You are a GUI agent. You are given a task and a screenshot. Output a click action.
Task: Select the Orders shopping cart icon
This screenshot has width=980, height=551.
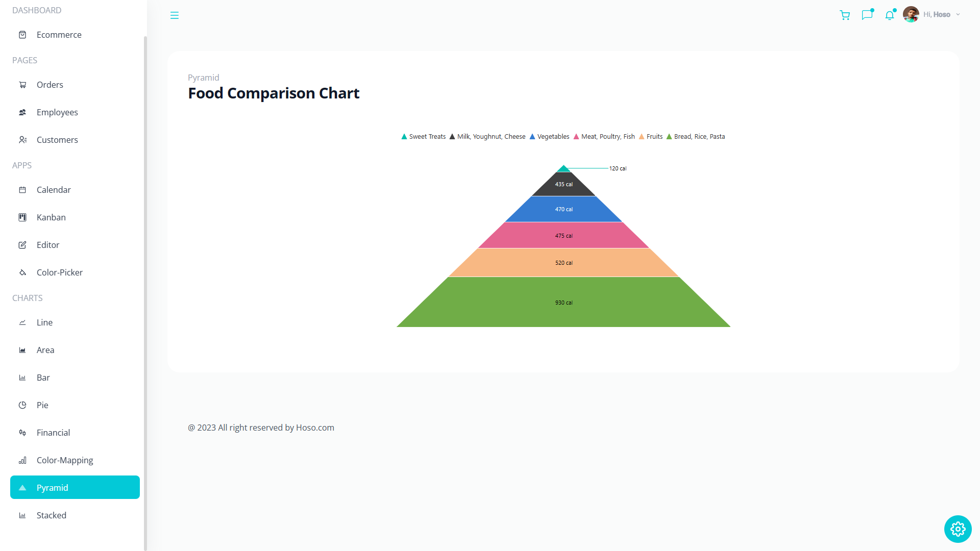pos(22,85)
